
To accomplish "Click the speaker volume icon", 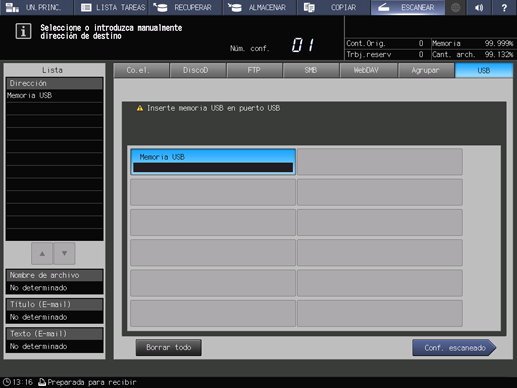I will [479, 7].
